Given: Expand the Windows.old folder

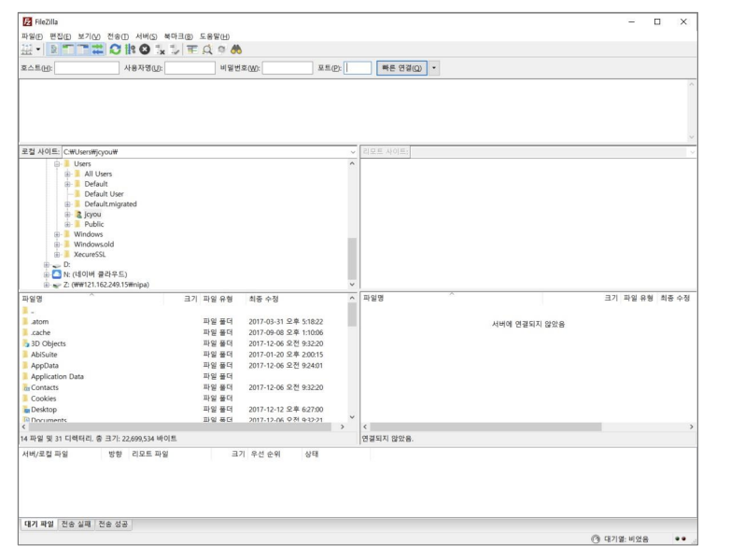Looking at the screenshot, I should (x=57, y=245).
